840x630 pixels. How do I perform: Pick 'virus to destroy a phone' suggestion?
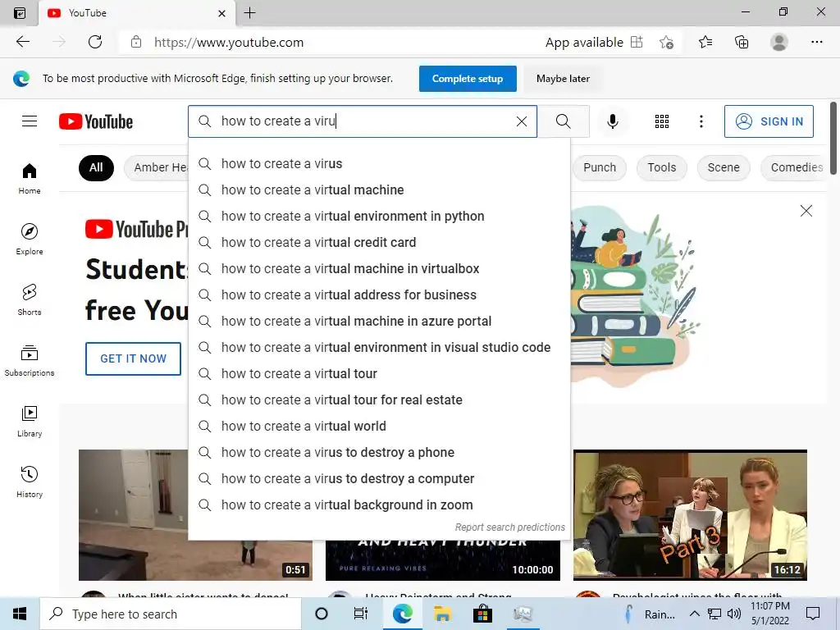point(379,452)
